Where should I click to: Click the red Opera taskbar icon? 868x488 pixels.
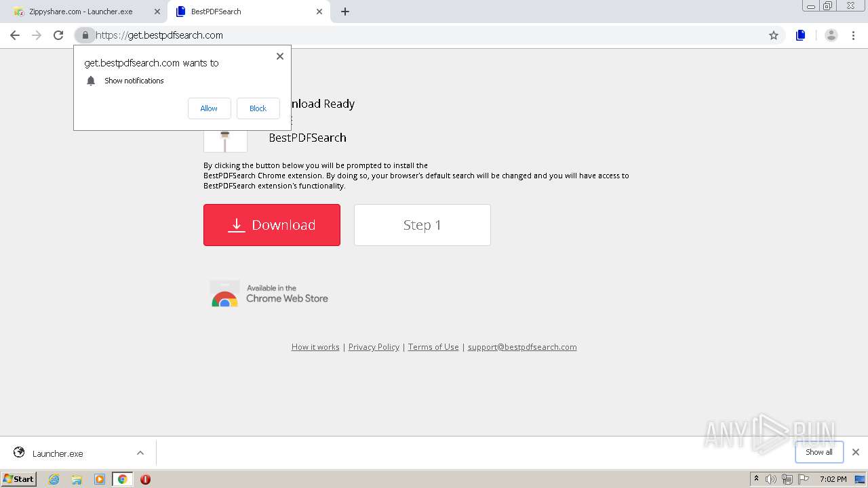145,479
